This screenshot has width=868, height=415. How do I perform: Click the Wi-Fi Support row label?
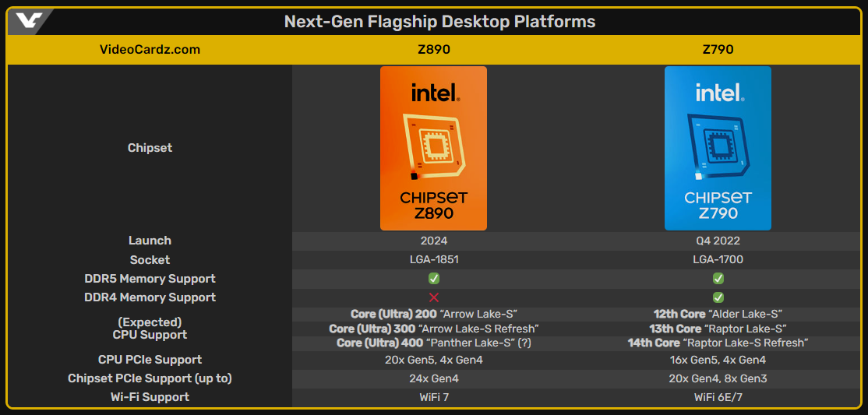click(150, 397)
